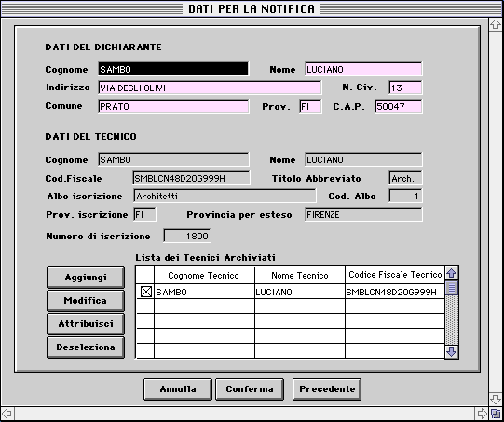Viewport: 504px width, 422px height.
Task: Click the declarant Nome field containing LUCIANO
Action: coord(363,70)
